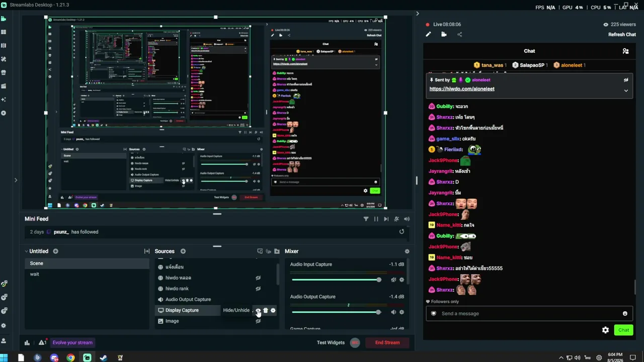
Task: Open the hiwdo.com/aloneleet link
Action: 462,89
